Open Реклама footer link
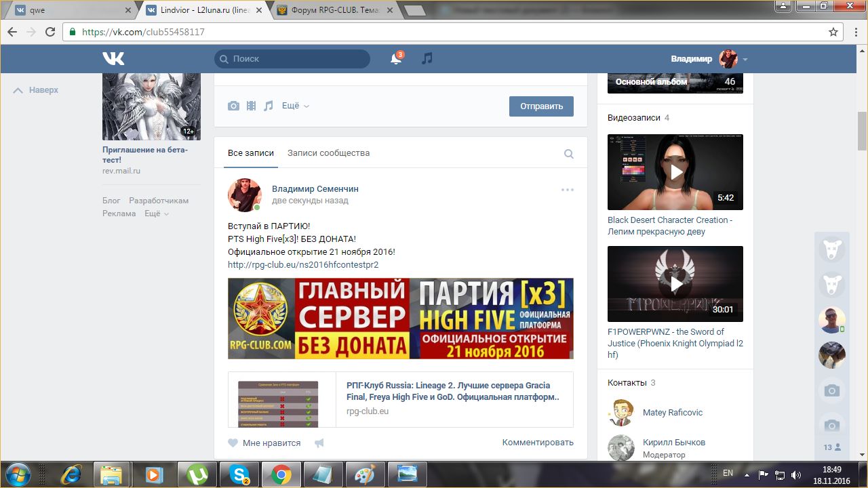The width and height of the screenshot is (868, 488). point(119,213)
